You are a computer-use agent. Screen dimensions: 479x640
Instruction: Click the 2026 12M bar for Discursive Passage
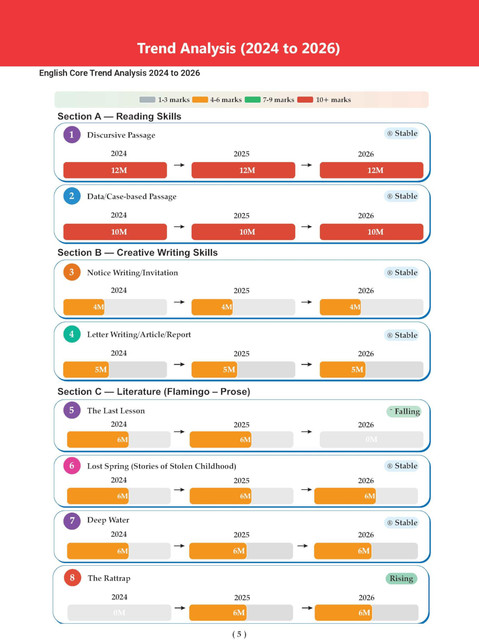coord(372,170)
